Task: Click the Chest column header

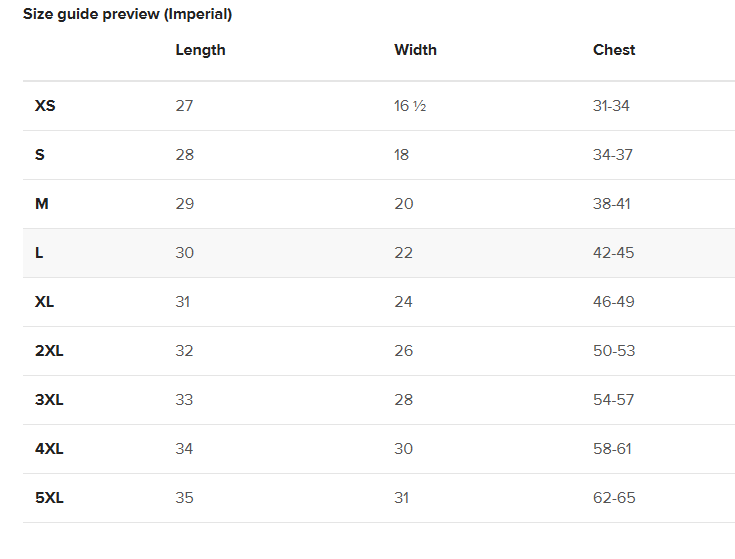Action: [614, 50]
